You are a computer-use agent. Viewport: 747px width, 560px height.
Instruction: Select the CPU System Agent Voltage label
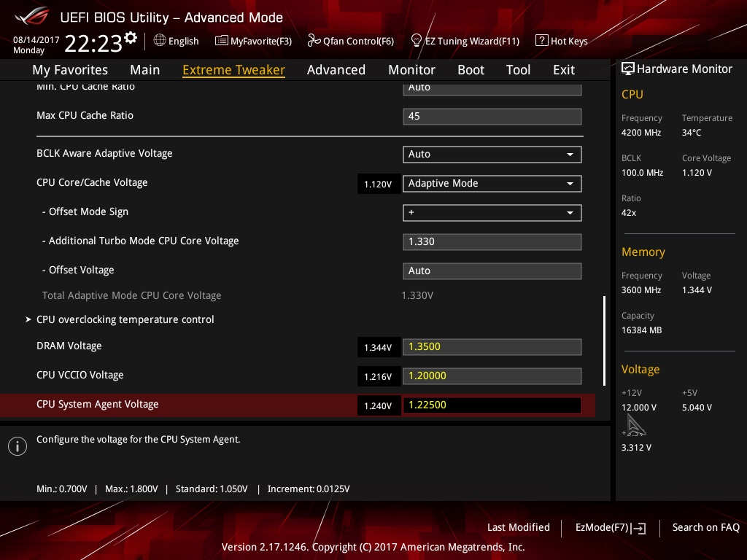coord(98,404)
